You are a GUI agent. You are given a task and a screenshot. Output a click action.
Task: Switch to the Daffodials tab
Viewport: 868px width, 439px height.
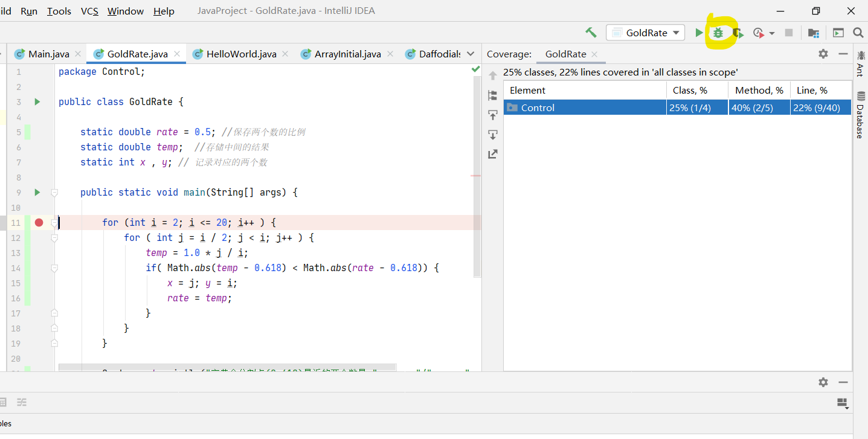tap(433, 54)
